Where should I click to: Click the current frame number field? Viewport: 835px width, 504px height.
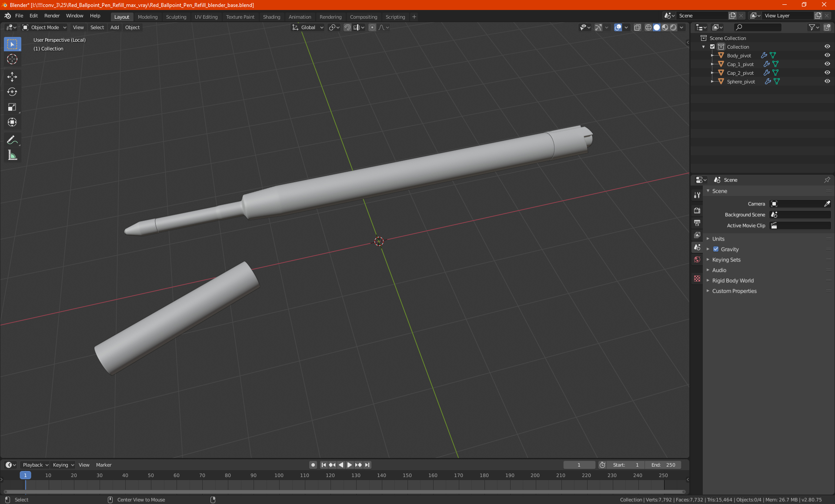(579, 465)
